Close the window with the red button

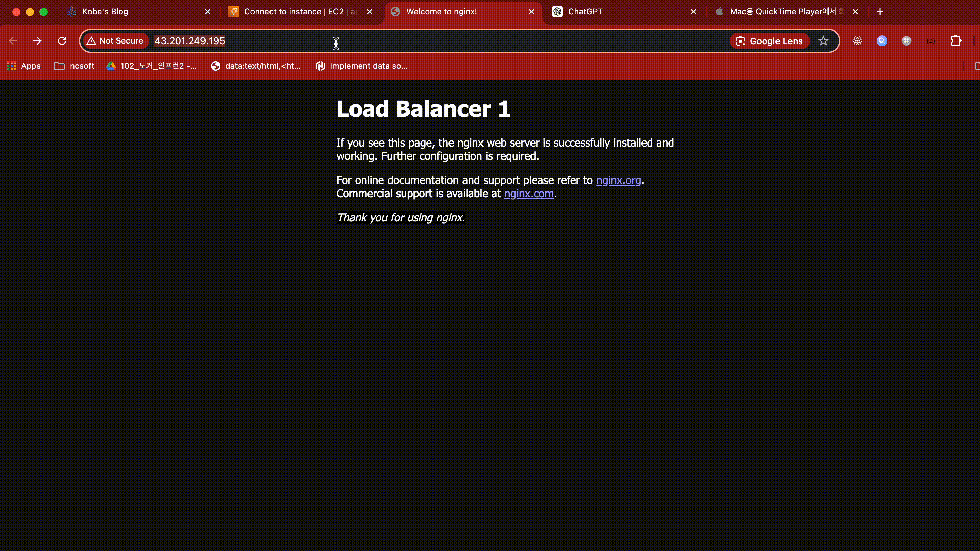coord(16,12)
